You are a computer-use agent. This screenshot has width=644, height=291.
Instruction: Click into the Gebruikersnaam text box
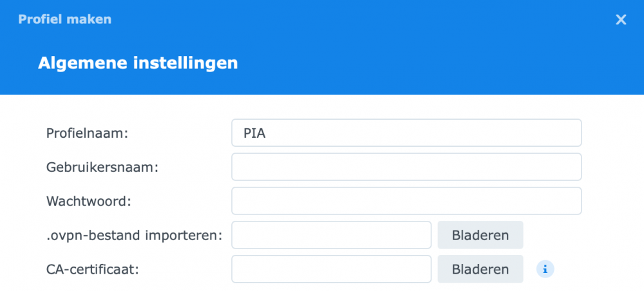406,167
